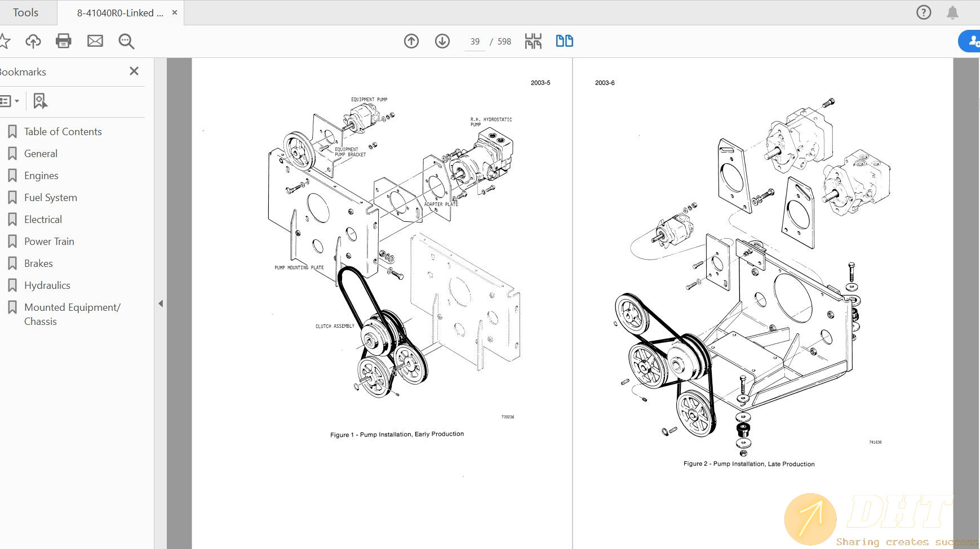980x549 pixels.
Task: Jump to the Hydraulics bookmark
Action: 47,285
